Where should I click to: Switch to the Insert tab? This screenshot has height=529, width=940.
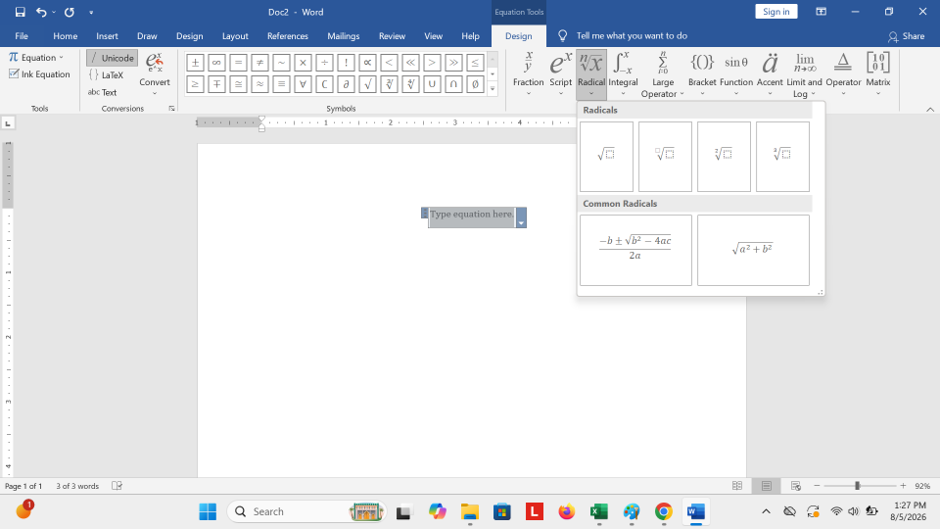pos(107,36)
